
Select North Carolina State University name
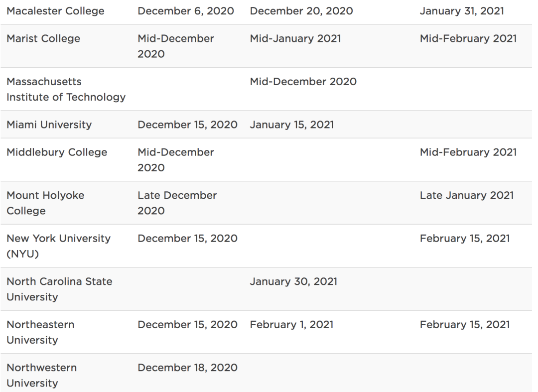[59, 289]
